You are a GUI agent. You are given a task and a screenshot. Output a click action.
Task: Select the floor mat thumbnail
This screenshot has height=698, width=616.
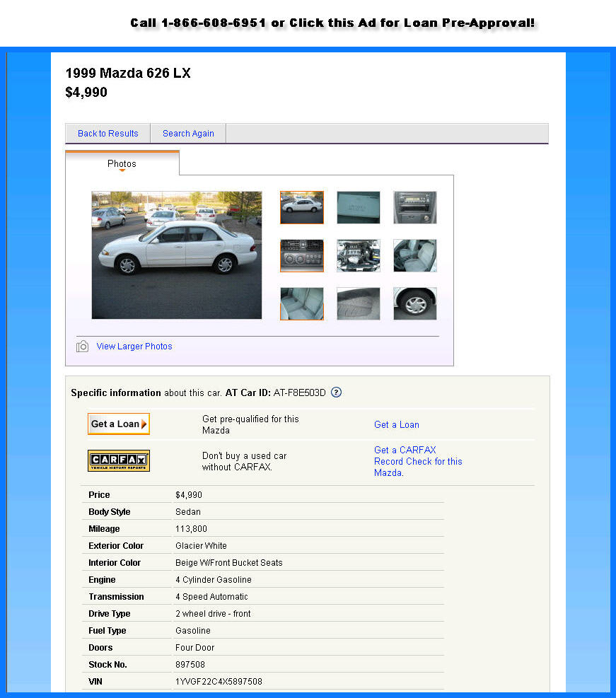point(359,303)
